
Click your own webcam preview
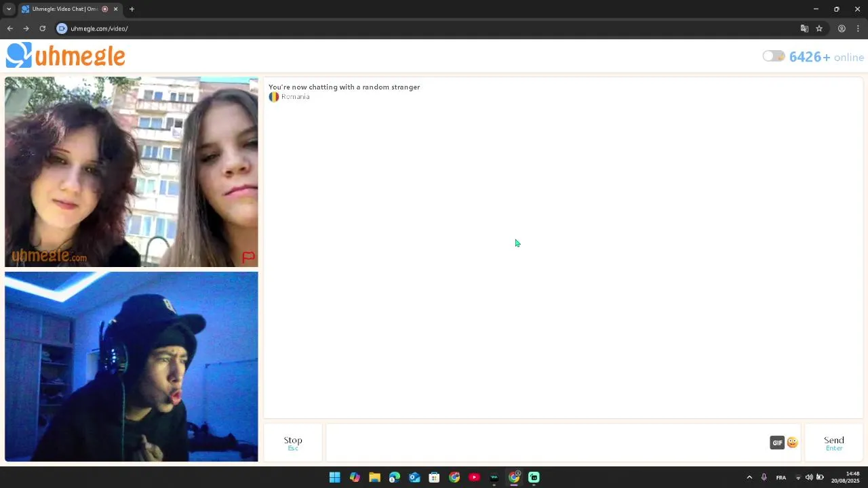point(131,367)
